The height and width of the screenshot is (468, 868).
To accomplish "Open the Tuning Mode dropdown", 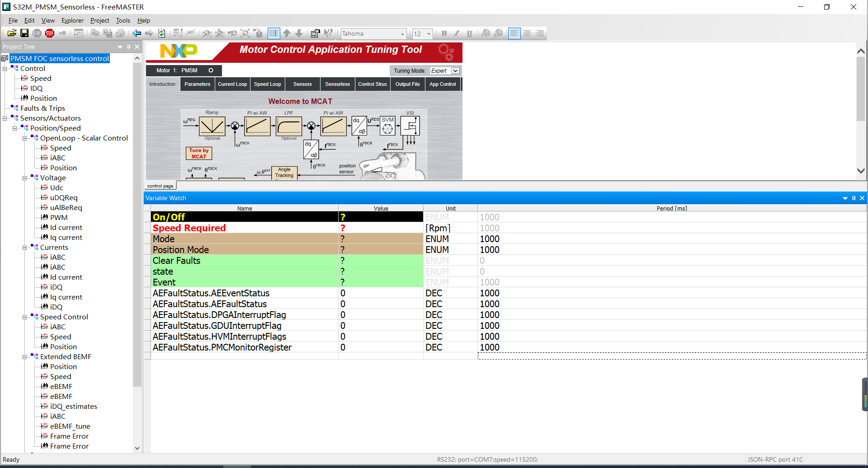I will [x=456, y=71].
